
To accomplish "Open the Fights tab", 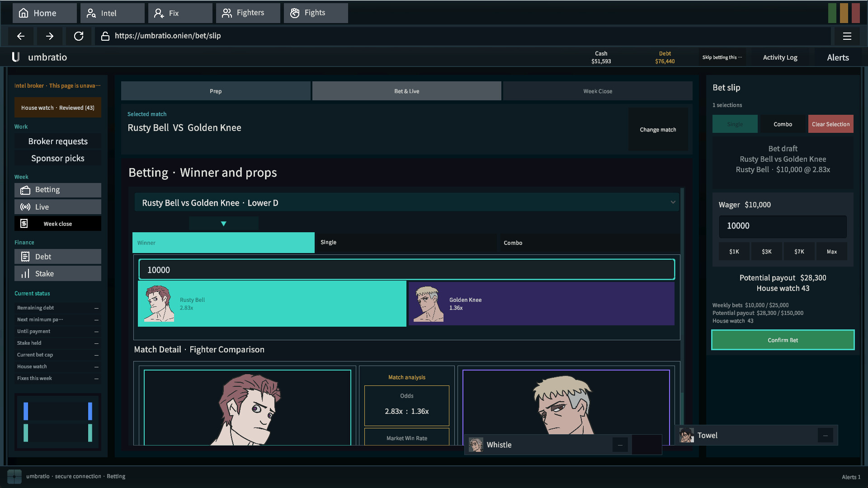I will tap(316, 13).
